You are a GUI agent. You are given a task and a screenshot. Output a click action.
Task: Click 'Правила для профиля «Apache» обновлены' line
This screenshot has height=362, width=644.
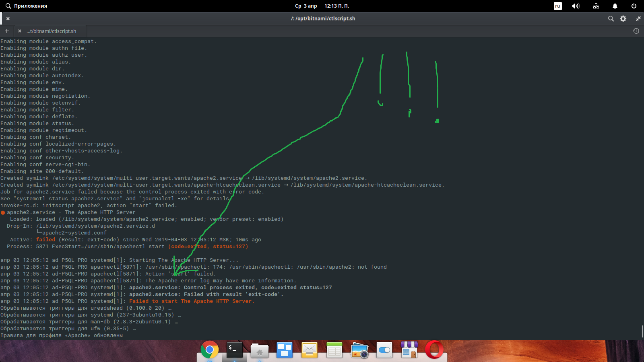62,335
